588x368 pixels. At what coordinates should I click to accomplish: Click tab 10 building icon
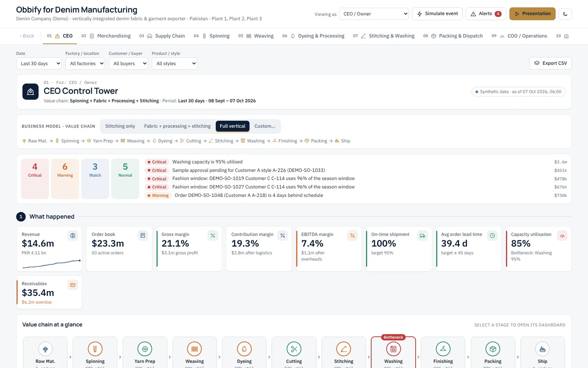coord(566,36)
